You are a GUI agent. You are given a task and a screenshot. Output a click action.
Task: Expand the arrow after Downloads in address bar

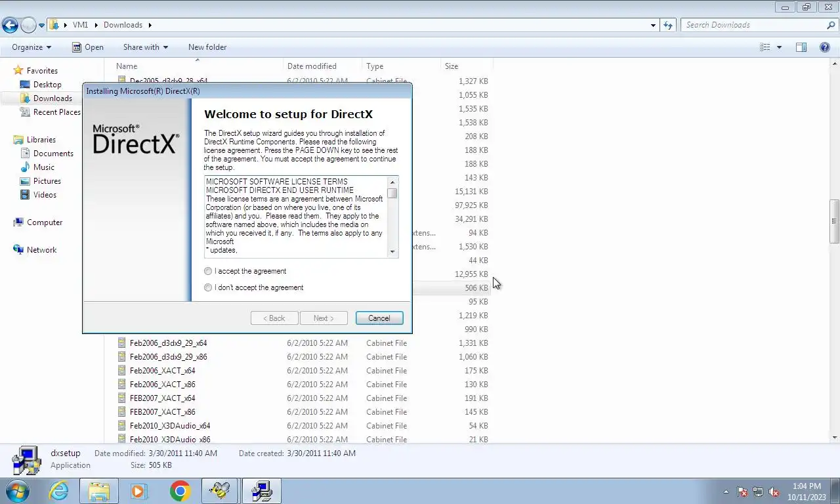point(150,25)
